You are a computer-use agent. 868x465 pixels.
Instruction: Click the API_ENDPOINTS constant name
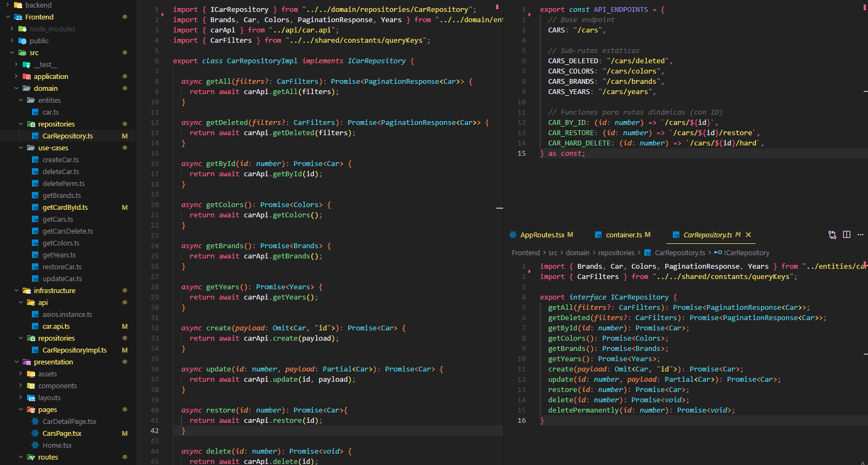coord(620,10)
